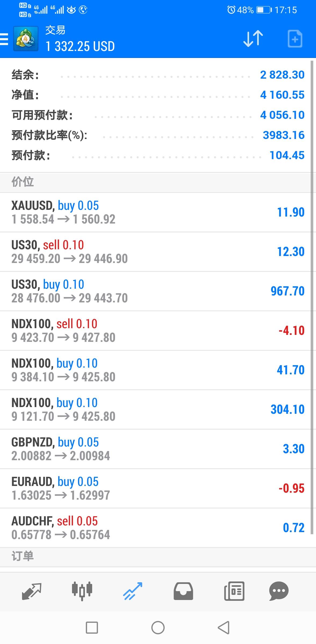Select US30 sell 0.10 position row
This screenshot has height=644, width=316.
pyautogui.click(x=156, y=252)
